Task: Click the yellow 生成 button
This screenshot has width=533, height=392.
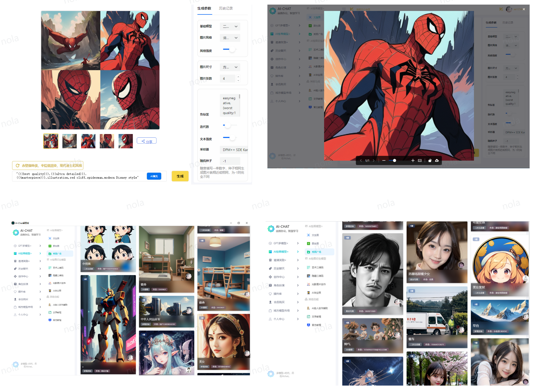Action: pyautogui.click(x=180, y=176)
